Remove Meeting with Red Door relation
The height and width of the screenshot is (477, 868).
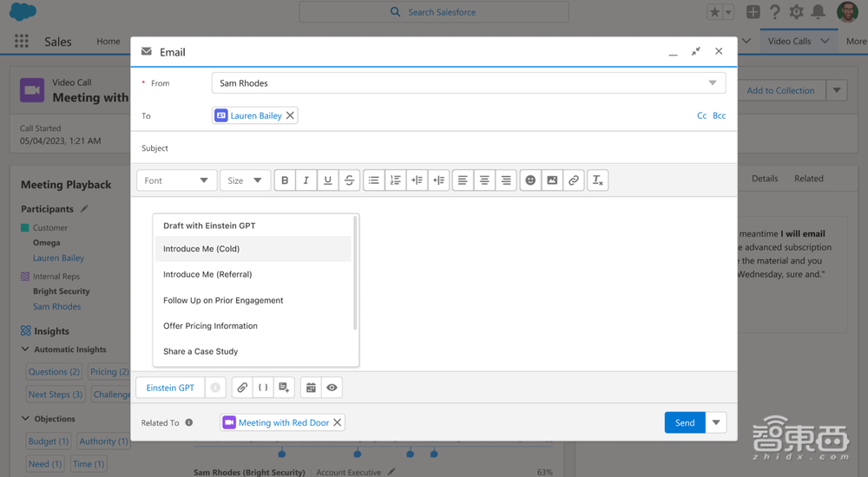click(x=337, y=422)
